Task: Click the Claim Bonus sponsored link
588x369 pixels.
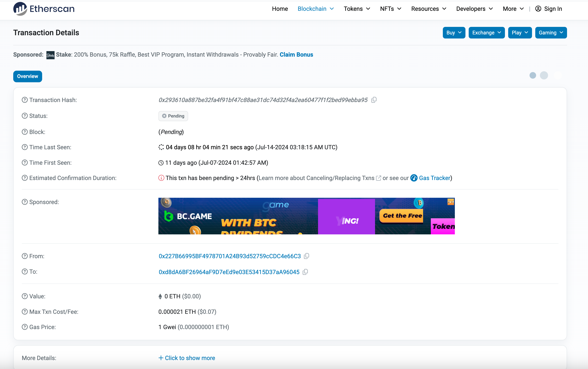Action: point(296,55)
